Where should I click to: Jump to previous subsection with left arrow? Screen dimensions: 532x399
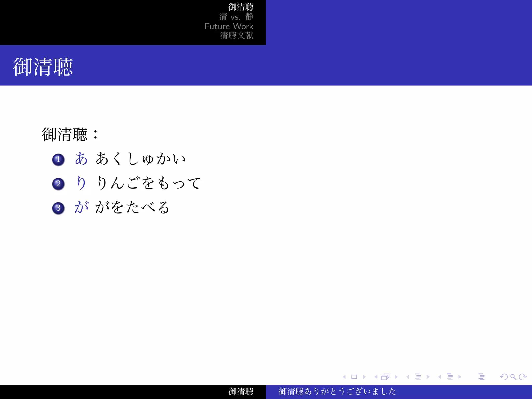click(x=408, y=377)
